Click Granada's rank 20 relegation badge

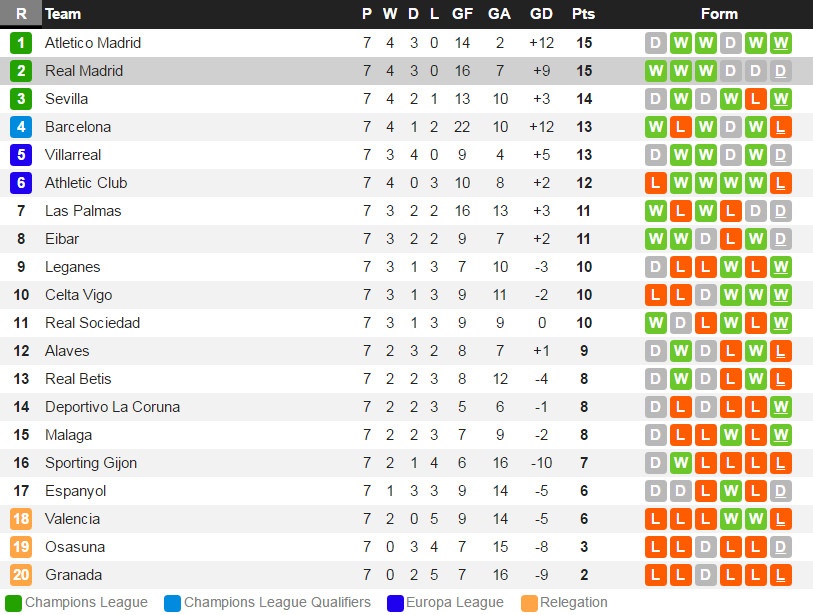21,575
